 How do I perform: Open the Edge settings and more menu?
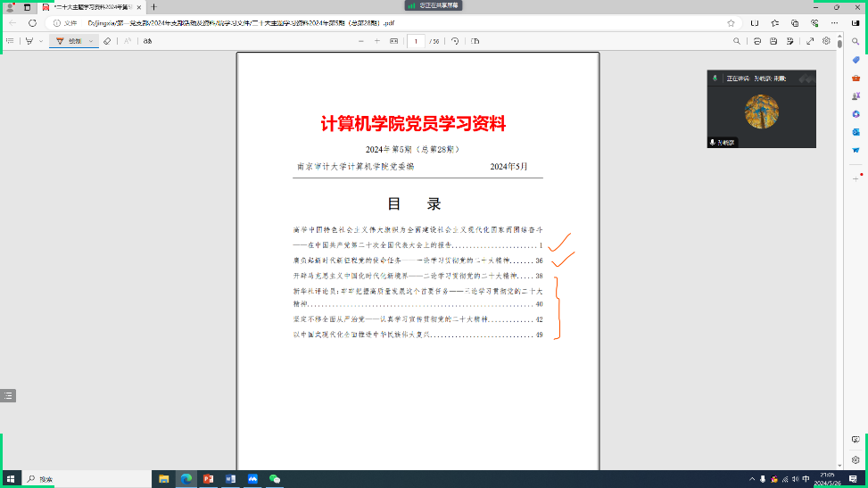[x=833, y=22]
